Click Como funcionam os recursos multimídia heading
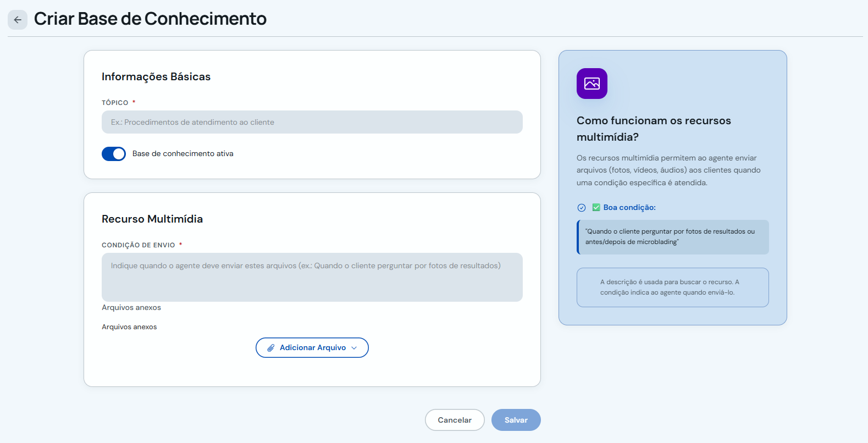Screen dimensions: 868x443 (654, 129)
